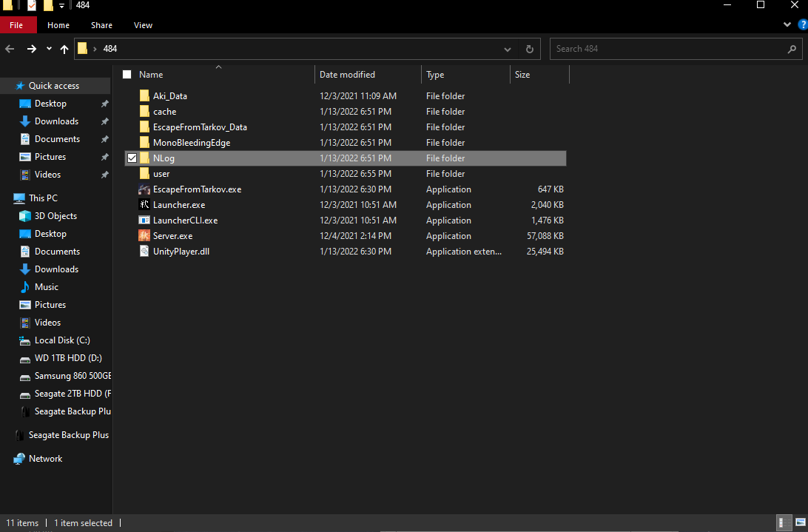The width and height of the screenshot is (808, 532).
Task: Click the '1 item selected' status text
Action: [83, 522]
